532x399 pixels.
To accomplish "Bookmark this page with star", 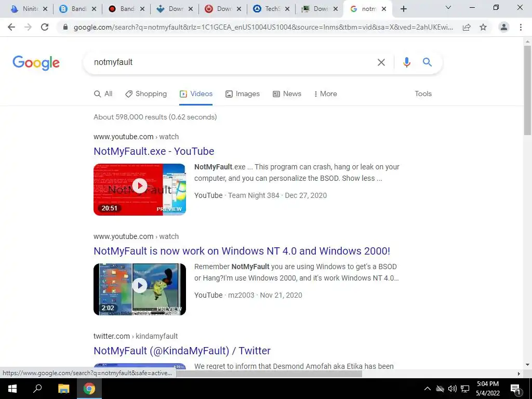I will 483,28.
